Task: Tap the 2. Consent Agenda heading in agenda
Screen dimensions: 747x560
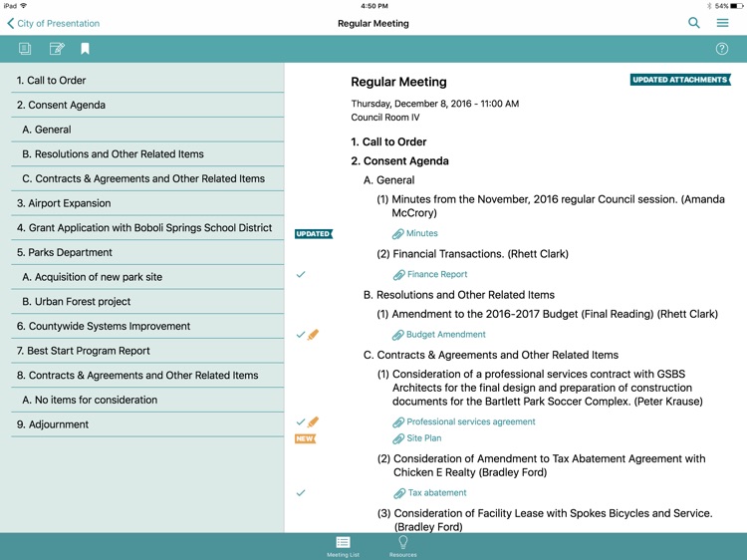Action: (399, 161)
